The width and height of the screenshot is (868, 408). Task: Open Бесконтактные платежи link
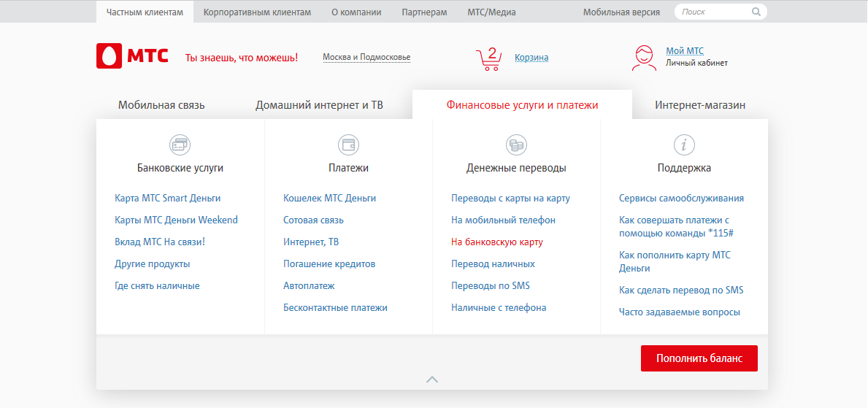(x=336, y=308)
